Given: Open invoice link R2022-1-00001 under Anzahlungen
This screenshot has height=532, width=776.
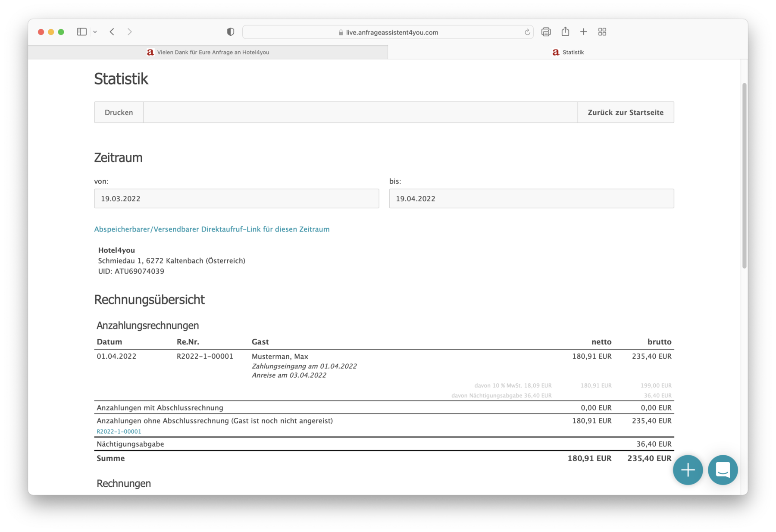Looking at the screenshot, I should tap(119, 432).
